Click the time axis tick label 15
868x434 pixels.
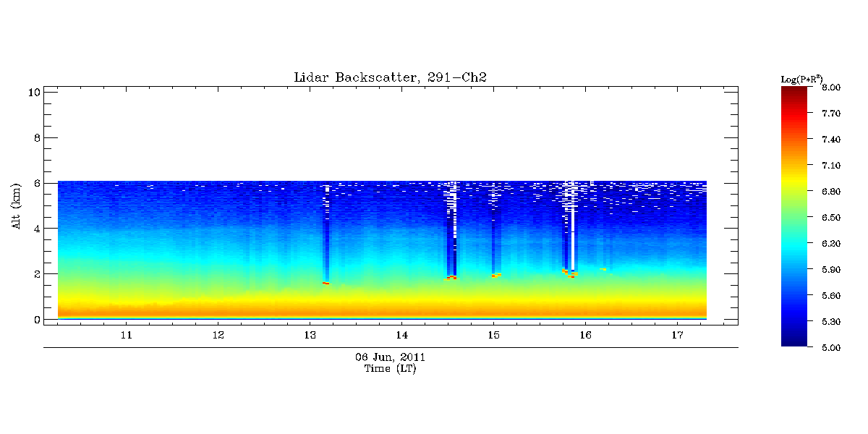click(493, 336)
